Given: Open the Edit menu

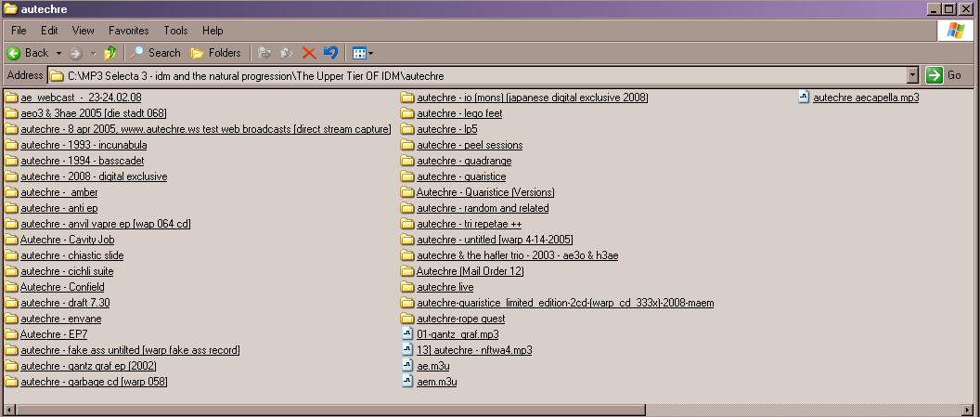Looking at the screenshot, I should pyautogui.click(x=49, y=31).
